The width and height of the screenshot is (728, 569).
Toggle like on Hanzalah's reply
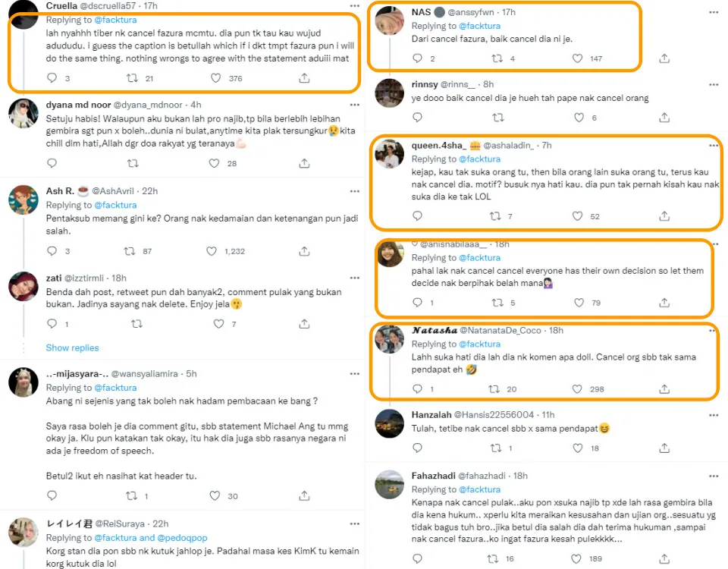coord(578,448)
